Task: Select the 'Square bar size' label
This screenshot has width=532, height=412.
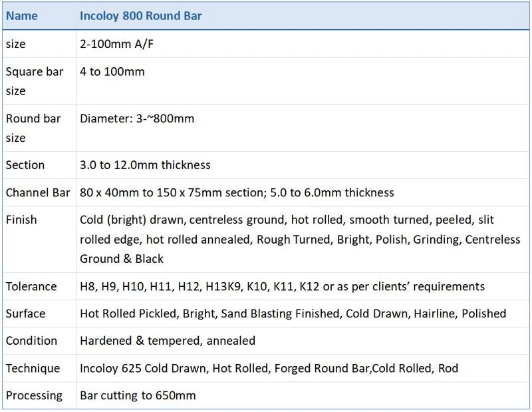Action: click(35, 81)
